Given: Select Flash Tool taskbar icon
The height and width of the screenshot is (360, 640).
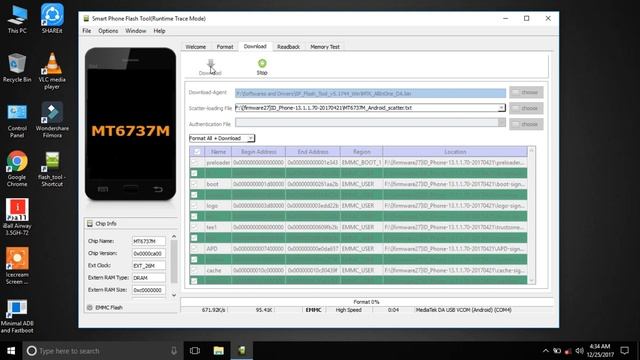Looking at the screenshot, I should coord(242,351).
